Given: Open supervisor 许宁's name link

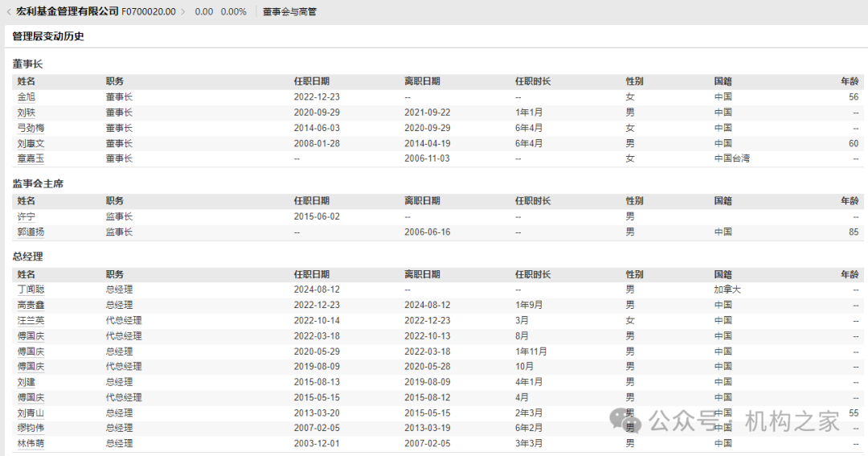Looking at the screenshot, I should click(x=26, y=216).
